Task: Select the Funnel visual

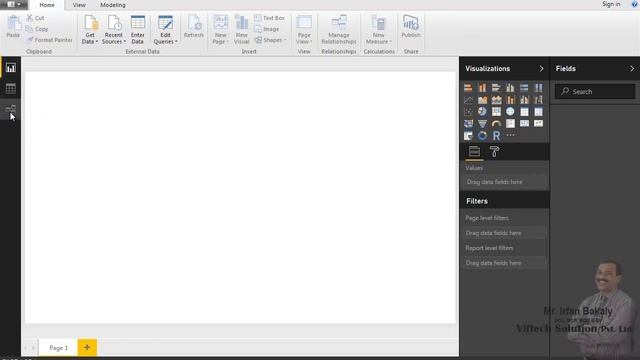Action: (x=482, y=123)
